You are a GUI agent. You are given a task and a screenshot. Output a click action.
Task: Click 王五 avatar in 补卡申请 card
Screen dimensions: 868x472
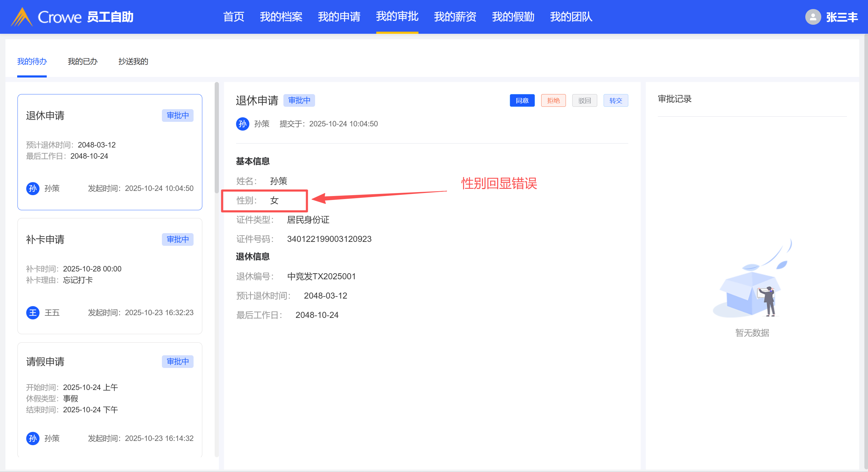point(33,312)
